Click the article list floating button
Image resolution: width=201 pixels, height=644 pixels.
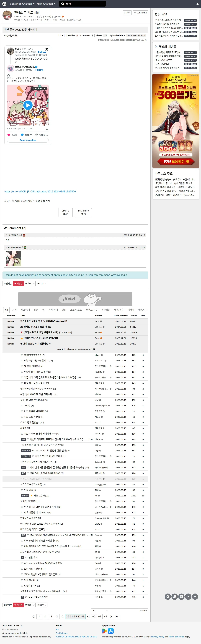click(181, 596)
